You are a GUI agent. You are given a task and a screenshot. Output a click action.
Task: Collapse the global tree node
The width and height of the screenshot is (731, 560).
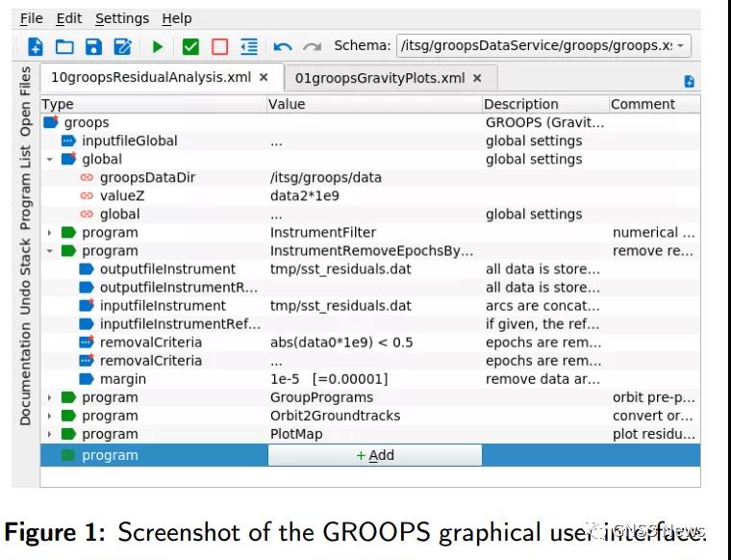tap(50, 160)
